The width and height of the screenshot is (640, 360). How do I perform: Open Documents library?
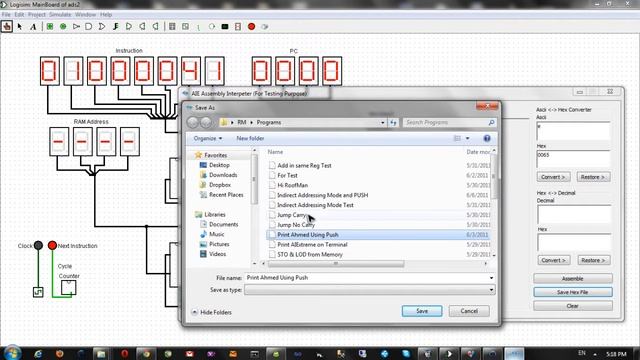click(x=223, y=224)
